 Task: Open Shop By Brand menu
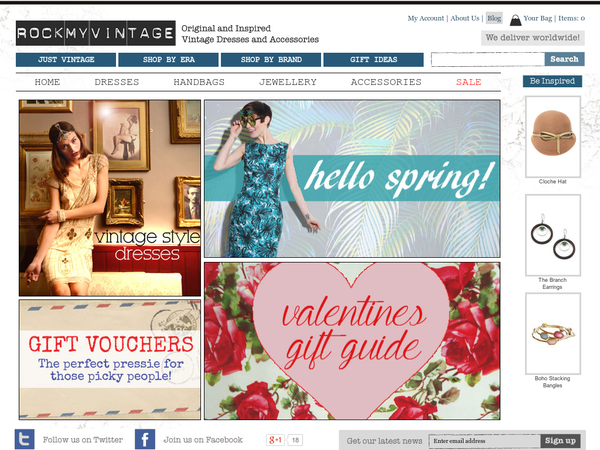271,60
